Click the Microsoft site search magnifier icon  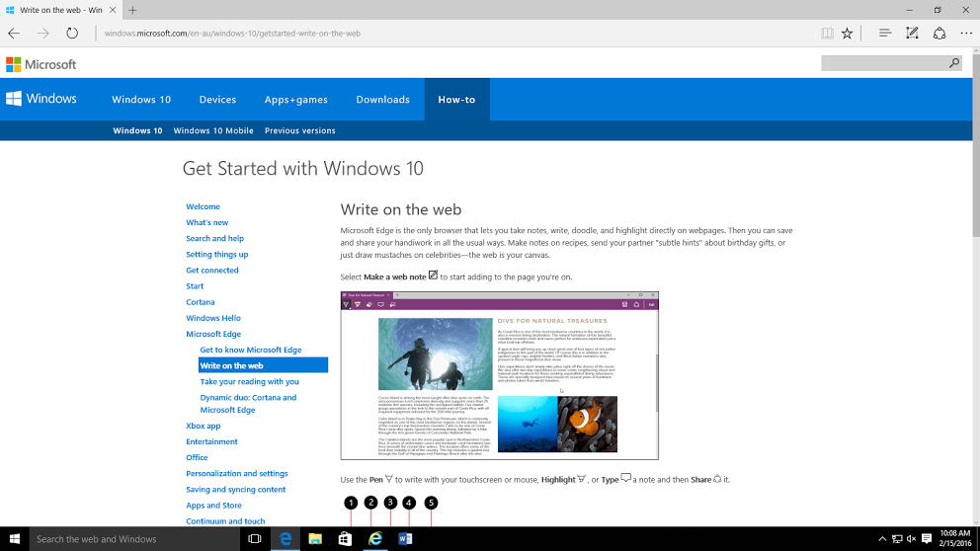(954, 63)
